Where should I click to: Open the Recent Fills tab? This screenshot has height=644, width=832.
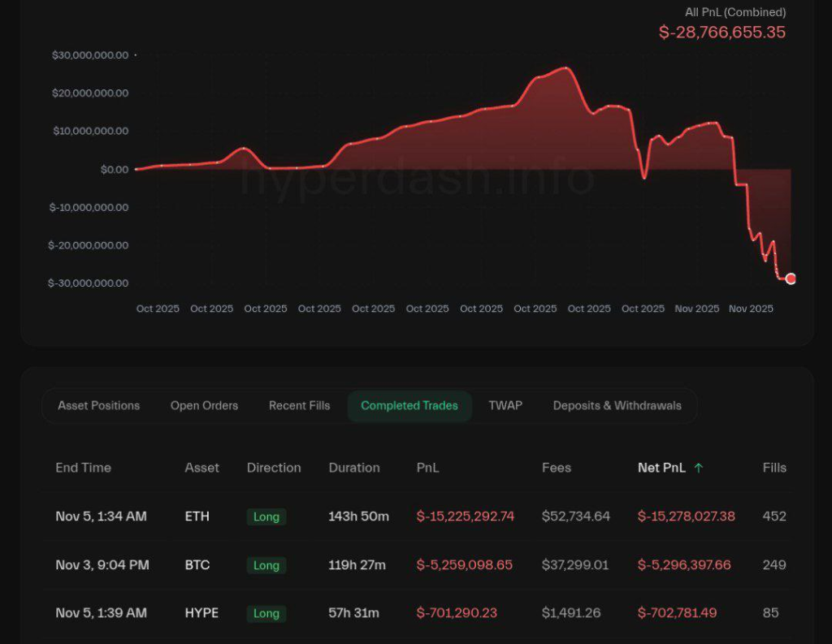299,405
